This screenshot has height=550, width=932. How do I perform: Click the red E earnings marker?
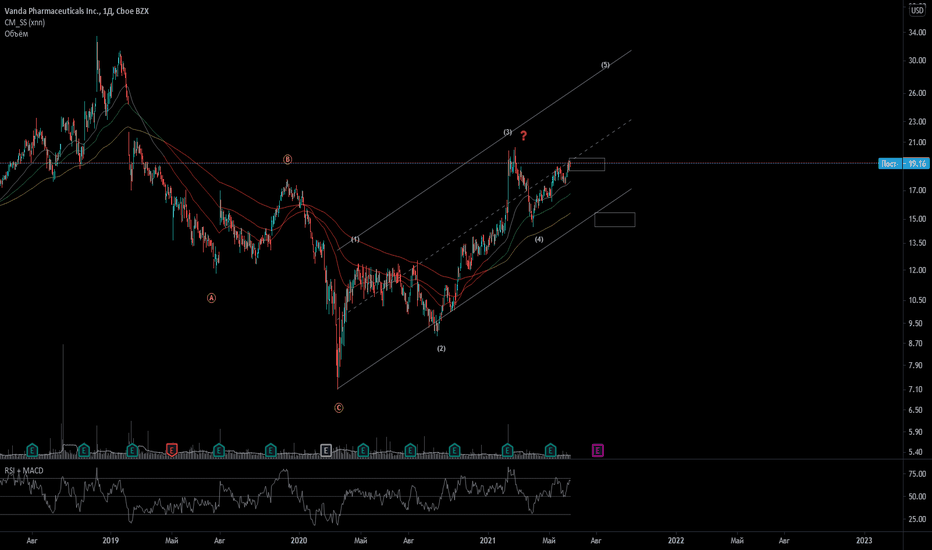[x=172, y=450]
